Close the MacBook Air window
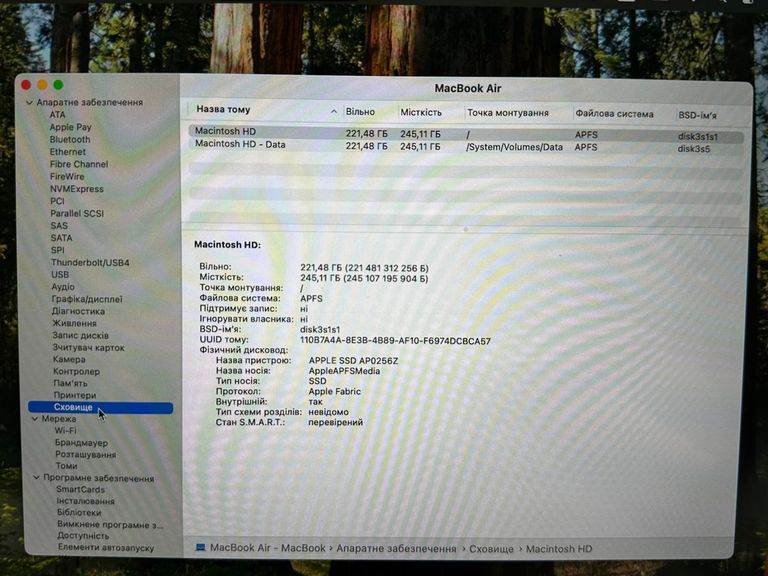 [26, 85]
